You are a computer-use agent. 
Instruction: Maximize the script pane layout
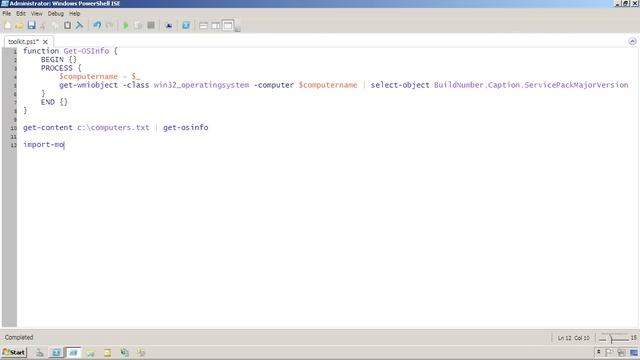[x=228, y=25]
